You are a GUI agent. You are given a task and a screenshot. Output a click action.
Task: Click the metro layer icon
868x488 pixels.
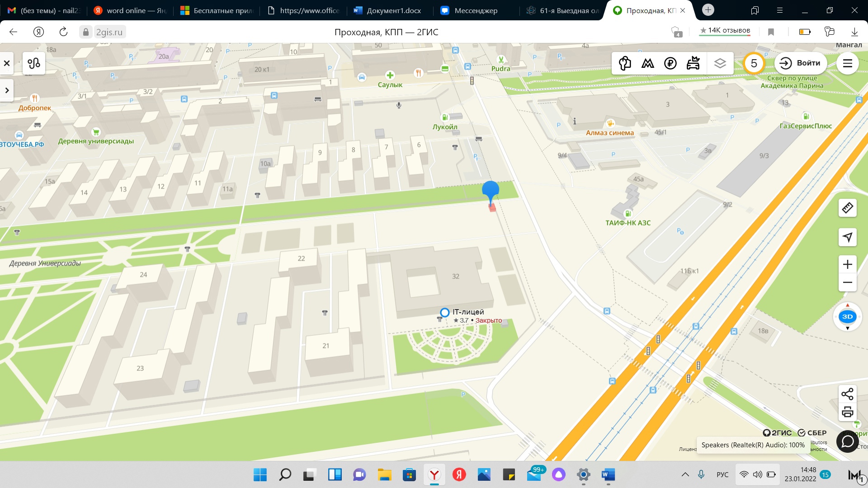click(648, 63)
